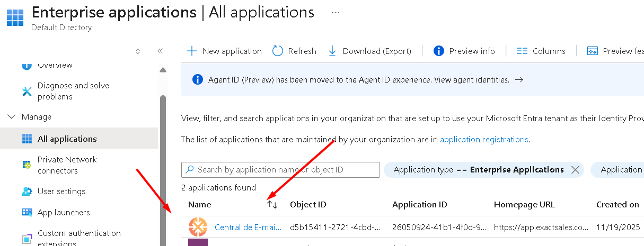Click the purple logo of second application

(198, 242)
